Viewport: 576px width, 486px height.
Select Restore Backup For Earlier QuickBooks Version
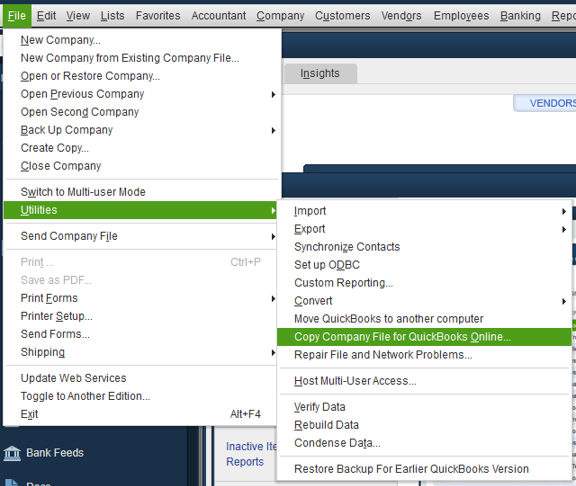[x=424, y=469]
